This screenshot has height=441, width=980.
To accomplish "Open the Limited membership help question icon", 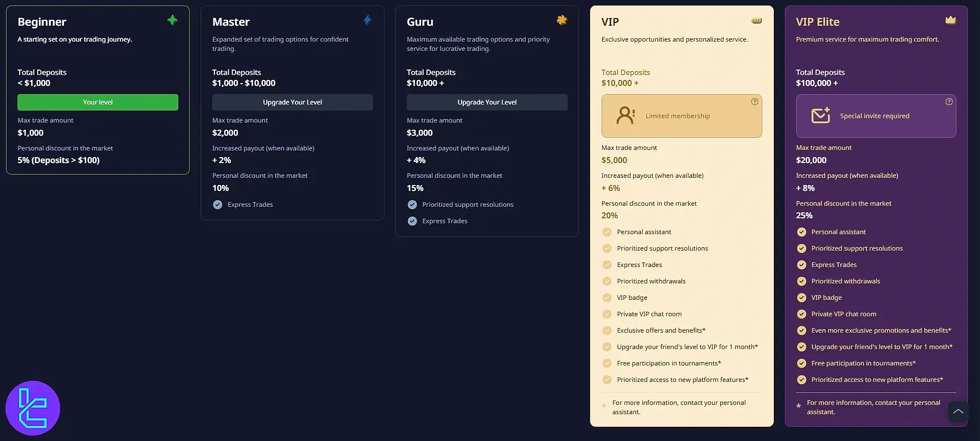I will [x=755, y=102].
